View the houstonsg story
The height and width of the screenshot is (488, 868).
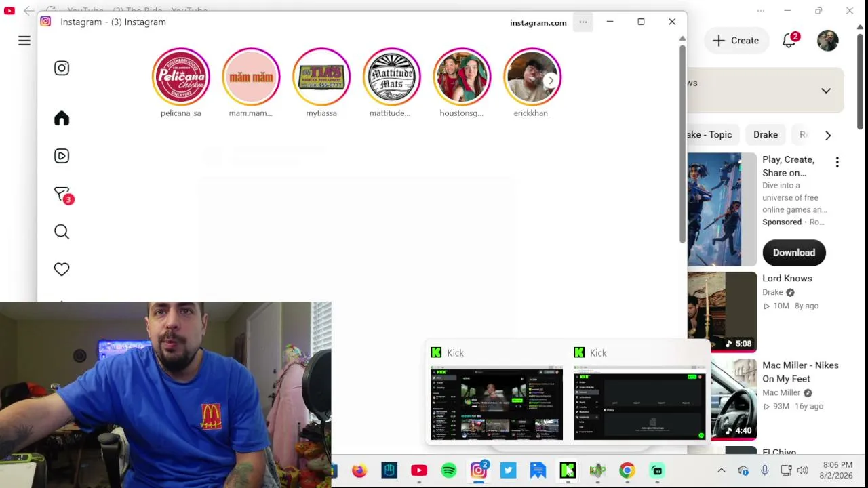pos(462,77)
